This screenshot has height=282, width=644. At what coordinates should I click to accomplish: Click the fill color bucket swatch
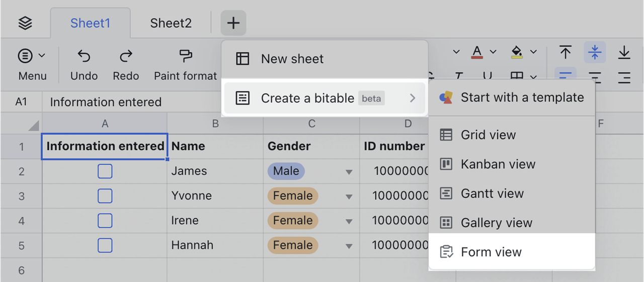point(517,52)
